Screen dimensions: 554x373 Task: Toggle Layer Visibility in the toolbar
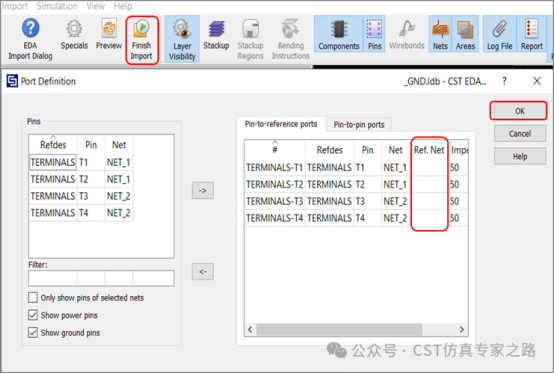(x=182, y=39)
